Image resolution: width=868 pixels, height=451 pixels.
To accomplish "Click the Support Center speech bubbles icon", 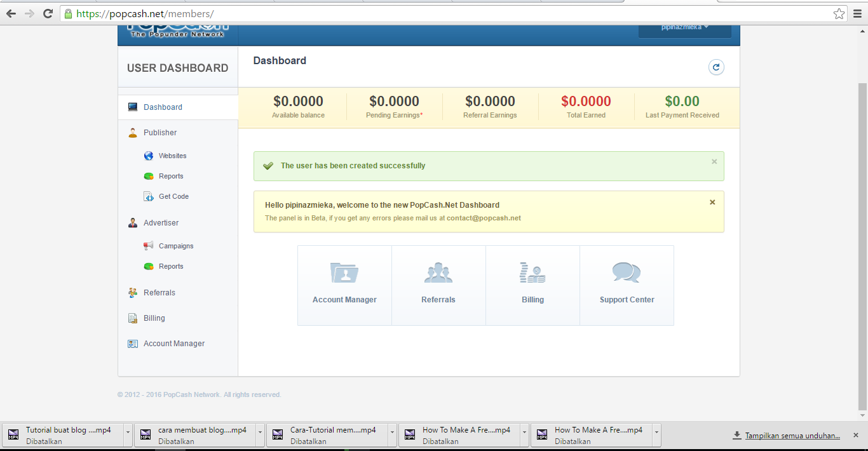I will coord(627,273).
